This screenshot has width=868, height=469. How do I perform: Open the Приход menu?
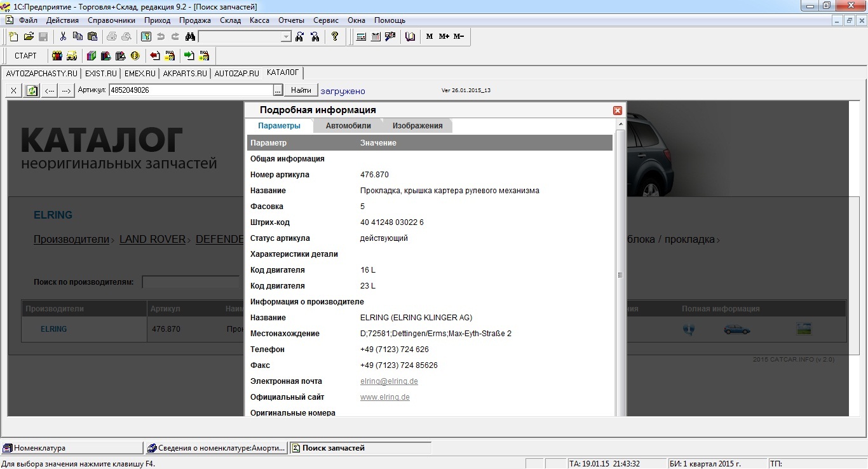[158, 20]
